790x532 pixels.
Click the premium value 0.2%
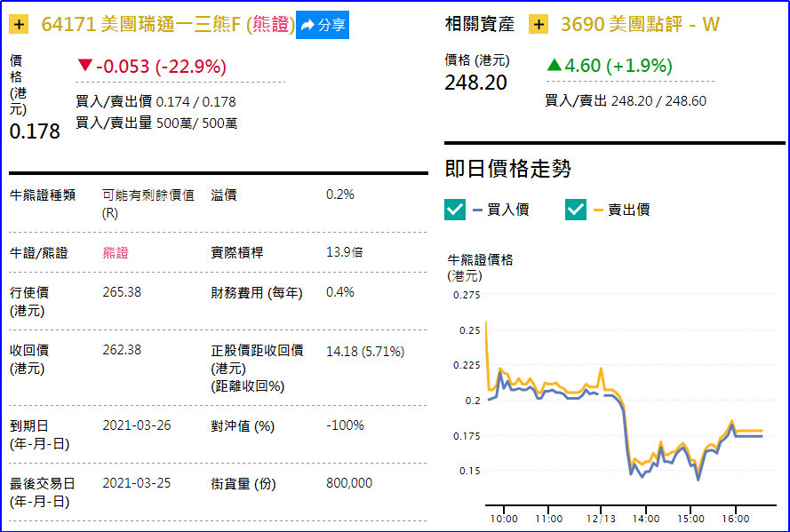tap(340, 195)
